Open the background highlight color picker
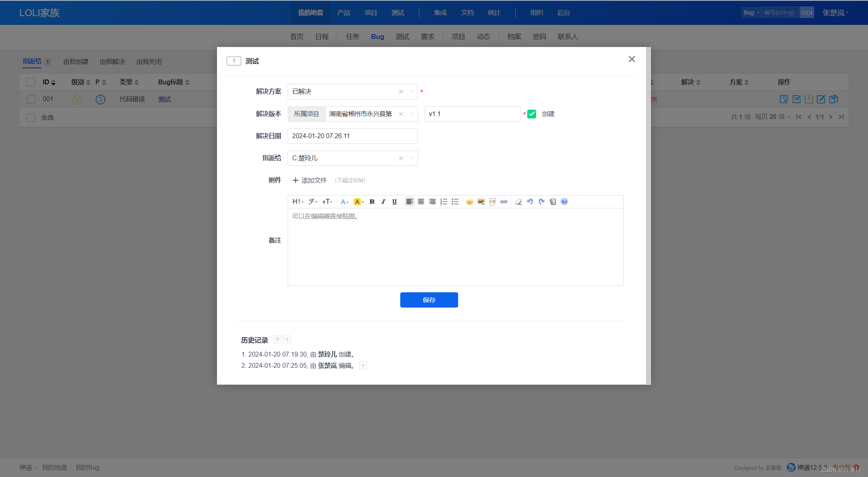The image size is (868, 477). 358,202
